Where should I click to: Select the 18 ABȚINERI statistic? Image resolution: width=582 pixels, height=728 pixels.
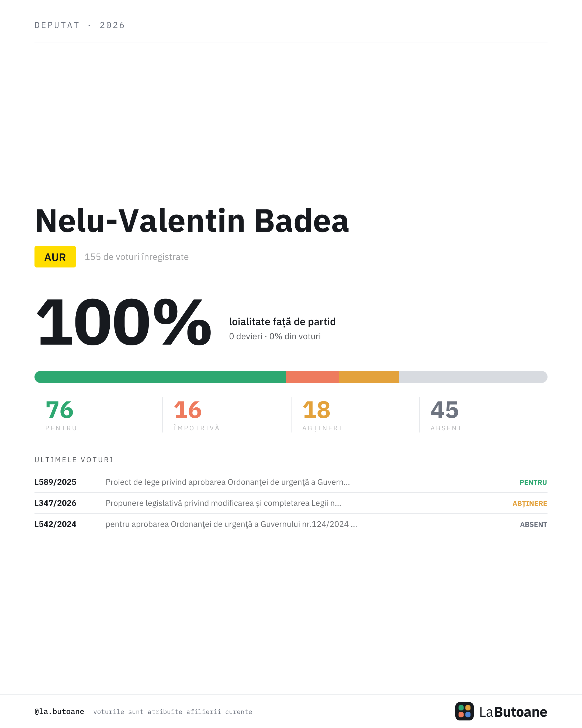pos(322,415)
